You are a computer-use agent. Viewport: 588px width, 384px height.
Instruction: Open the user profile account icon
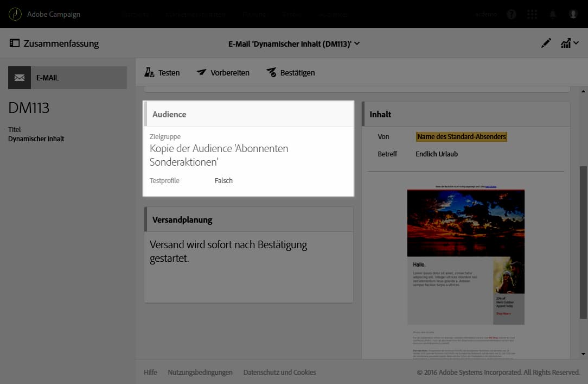pyautogui.click(x=574, y=14)
